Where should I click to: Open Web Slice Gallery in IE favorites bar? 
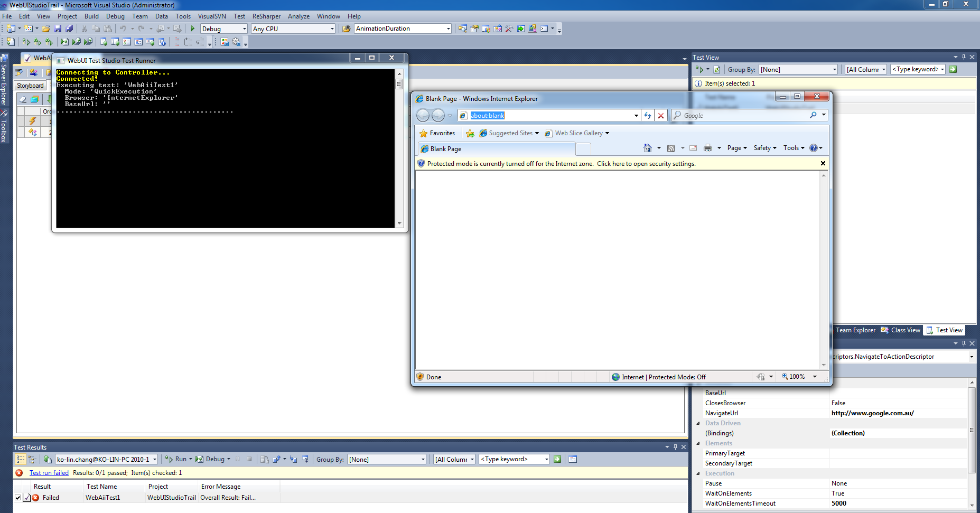tap(577, 133)
